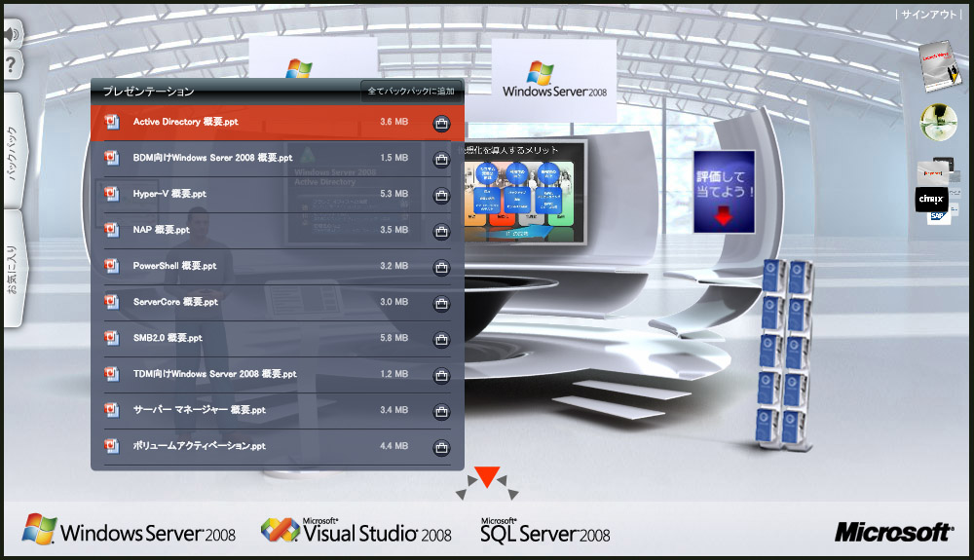Open the Visual Studio 2008 footer logo
Screen dimensions: 974x560
pos(356,531)
